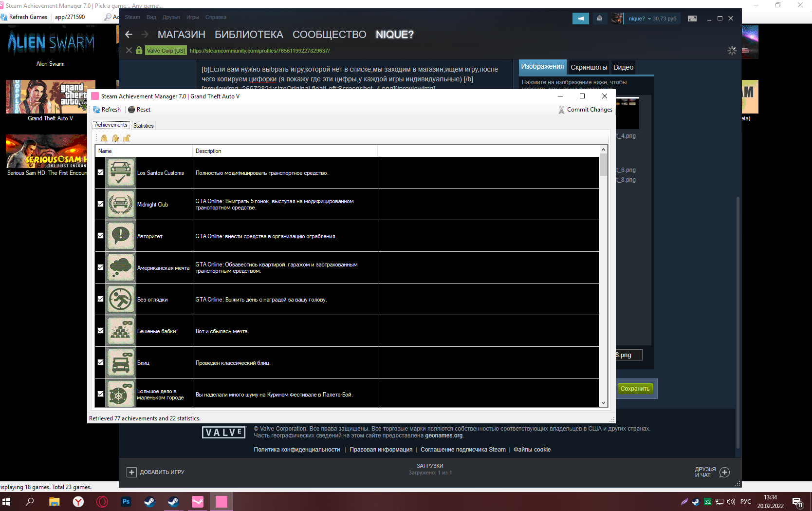Click the Description column header
The width and height of the screenshot is (812, 511).
coord(285,151)
